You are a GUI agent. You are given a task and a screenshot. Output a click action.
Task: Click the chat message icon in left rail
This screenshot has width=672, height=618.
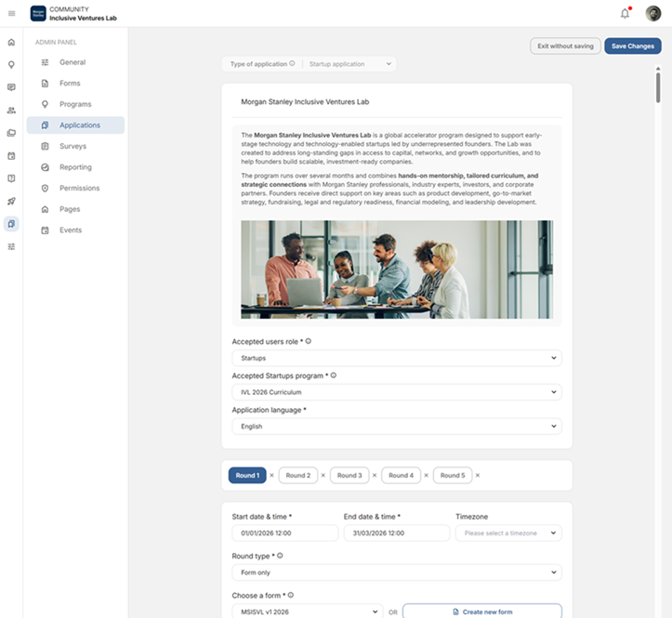point(11,87)
